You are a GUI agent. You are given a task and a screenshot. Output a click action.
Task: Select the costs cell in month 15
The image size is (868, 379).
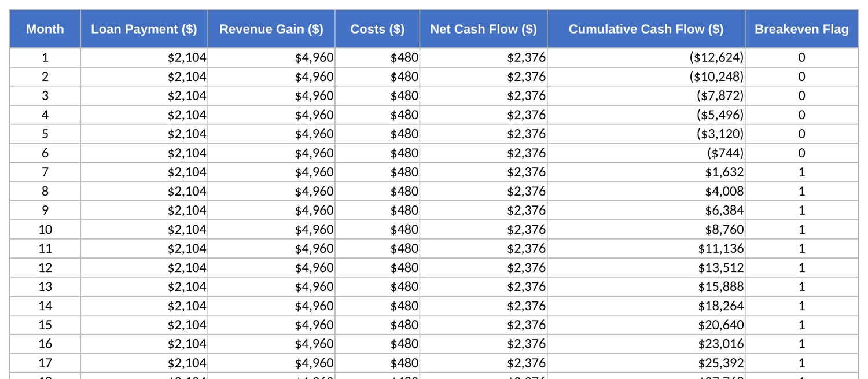pyautogui.click(x=377, y=325)
